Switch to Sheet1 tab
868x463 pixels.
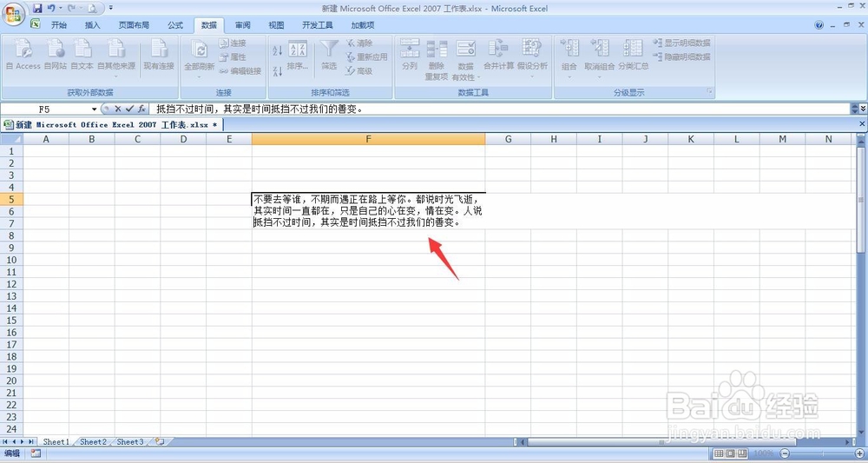tap(56, 442)
